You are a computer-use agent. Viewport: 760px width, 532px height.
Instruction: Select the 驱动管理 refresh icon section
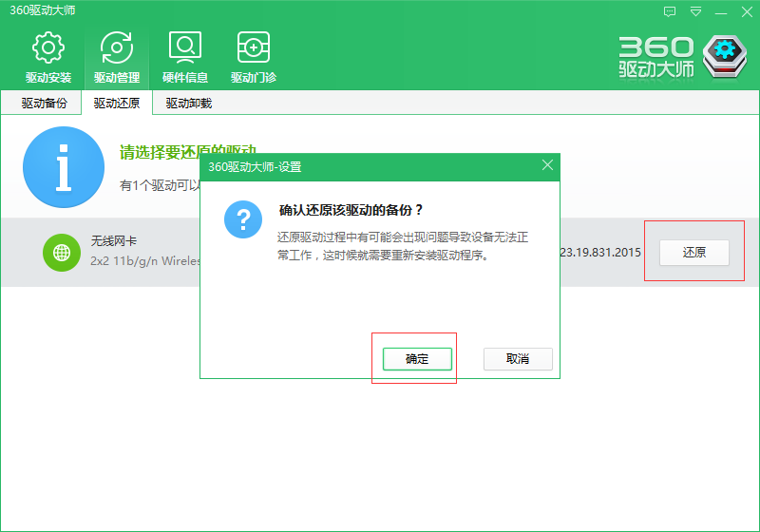(x=117, y=57)
